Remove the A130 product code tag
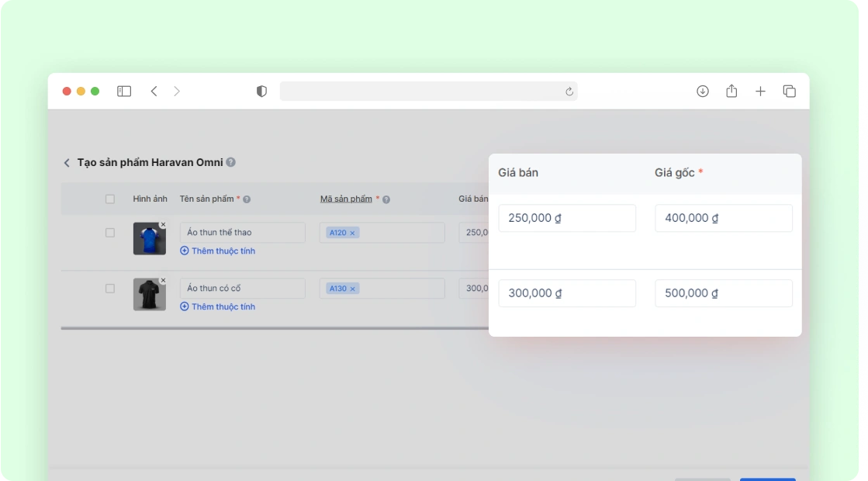Viewport: 868px width, 481px height. pos(352,289)
